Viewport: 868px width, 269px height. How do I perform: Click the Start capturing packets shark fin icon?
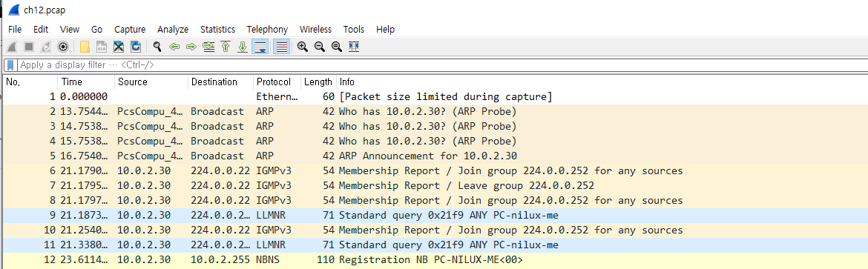tap(12, 47)
